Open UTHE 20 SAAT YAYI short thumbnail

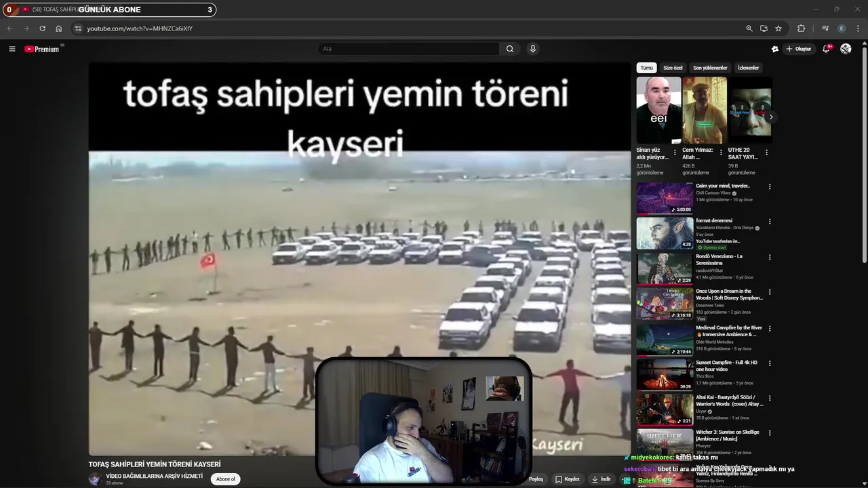click(750, 110)
